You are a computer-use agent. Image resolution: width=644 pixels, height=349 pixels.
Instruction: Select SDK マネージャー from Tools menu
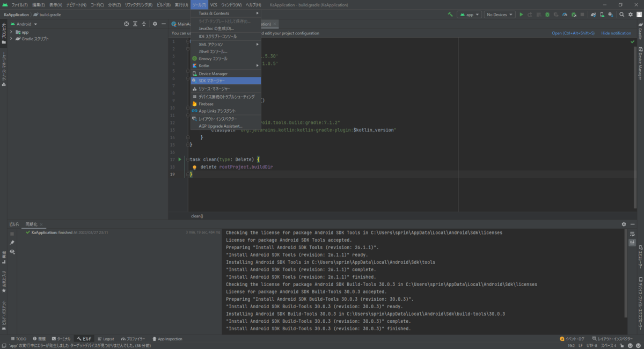pos(226,81)
